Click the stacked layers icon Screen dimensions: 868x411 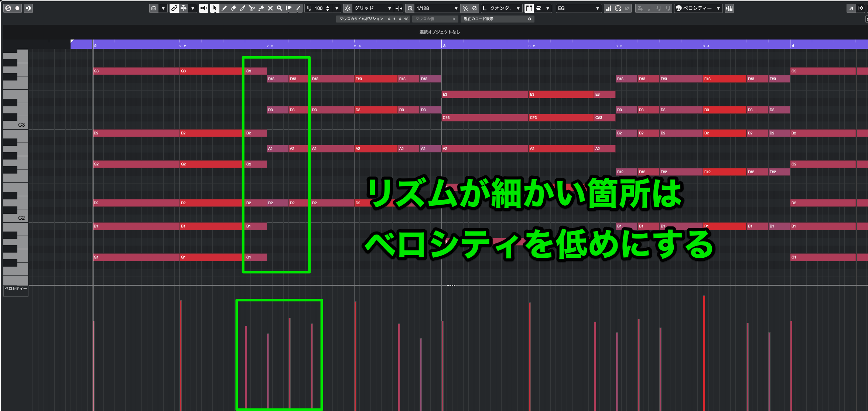(539, 8)
